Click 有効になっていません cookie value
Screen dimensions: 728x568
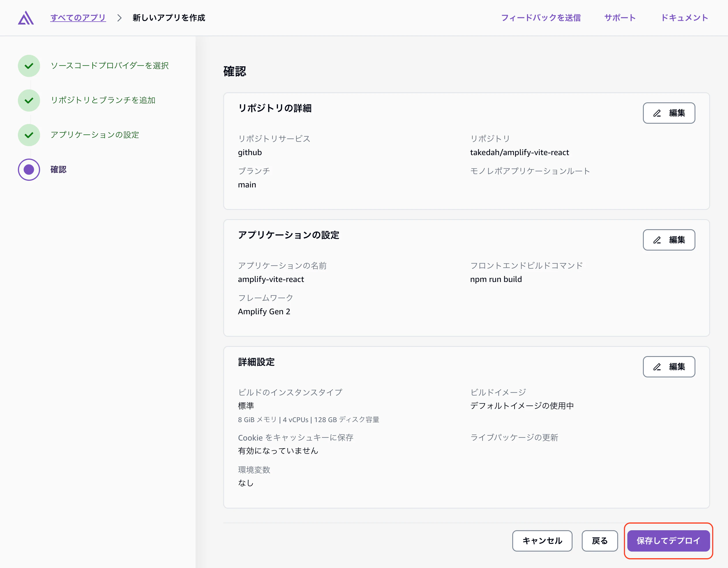278,451
